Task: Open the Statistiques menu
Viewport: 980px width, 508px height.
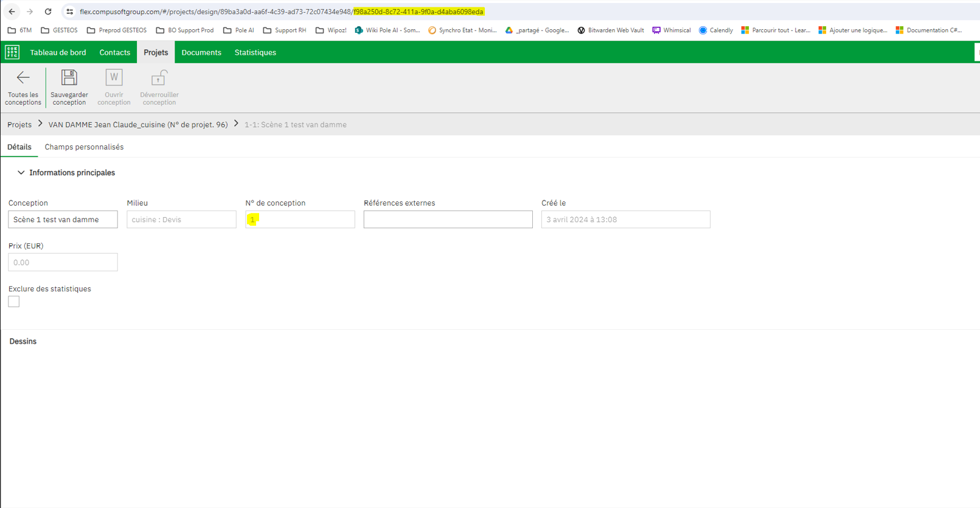Action: coord(255,52)
